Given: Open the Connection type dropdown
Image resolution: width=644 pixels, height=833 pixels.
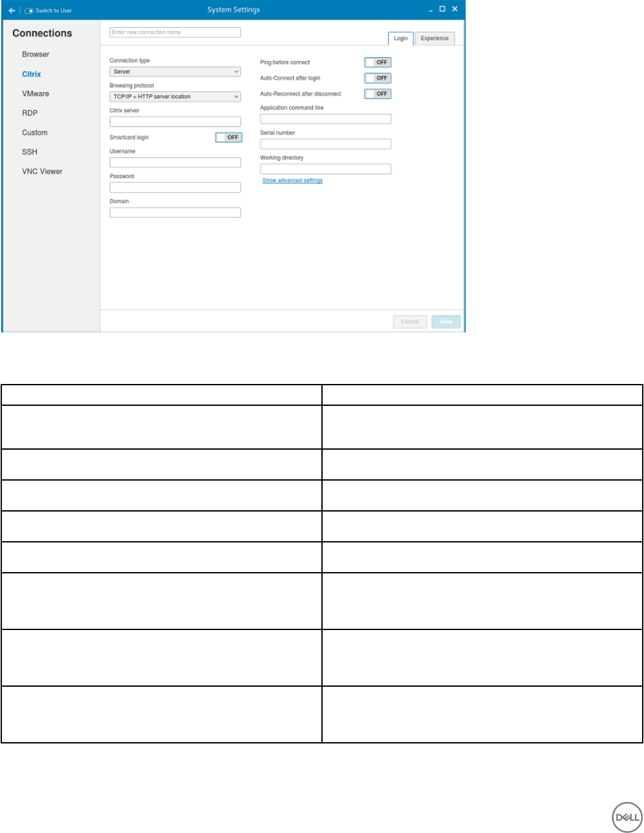Looking at the screenshot, I should [175, 72].
